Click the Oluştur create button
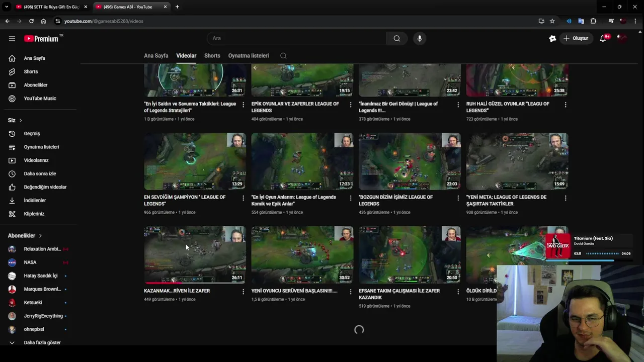Image resolution: width=644 pixels, height=362 pixels. point(576,38)
